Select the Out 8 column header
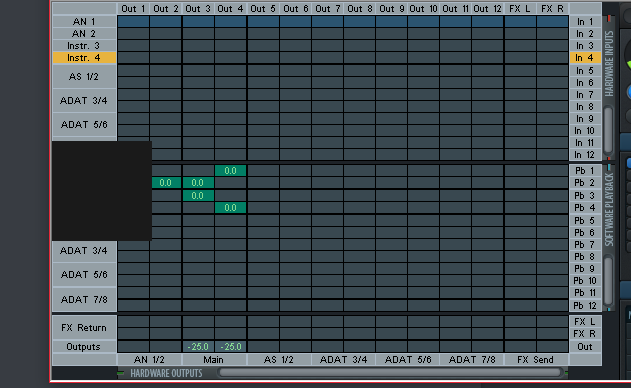Screen dimensions: 631x388 click(x=360, y=9)
